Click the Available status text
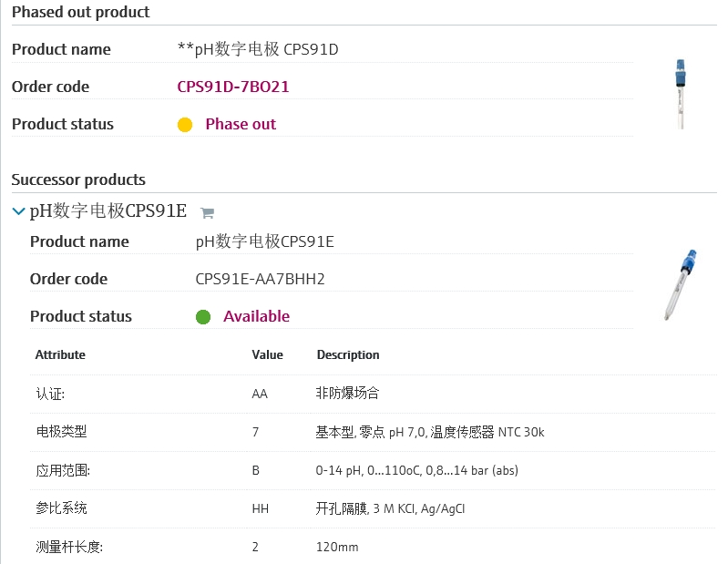728x564 pixels. (256, 316)
